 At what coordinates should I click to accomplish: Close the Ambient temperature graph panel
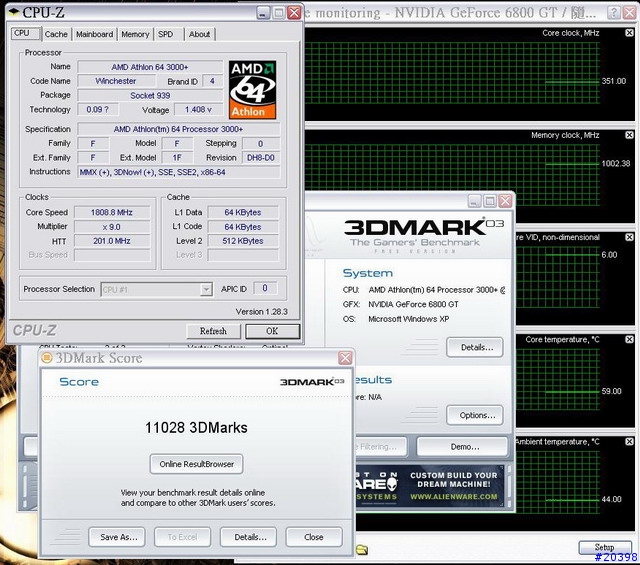pos(629,441)
